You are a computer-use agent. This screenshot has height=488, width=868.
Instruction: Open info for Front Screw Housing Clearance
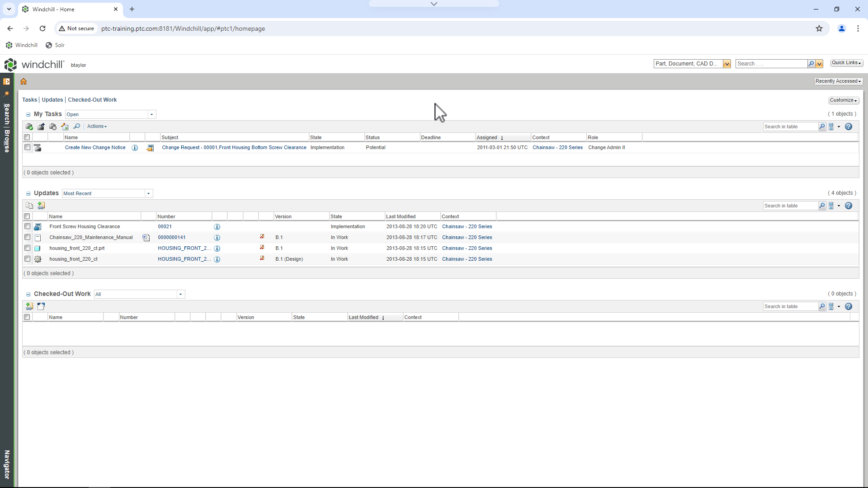pos(217,227)
